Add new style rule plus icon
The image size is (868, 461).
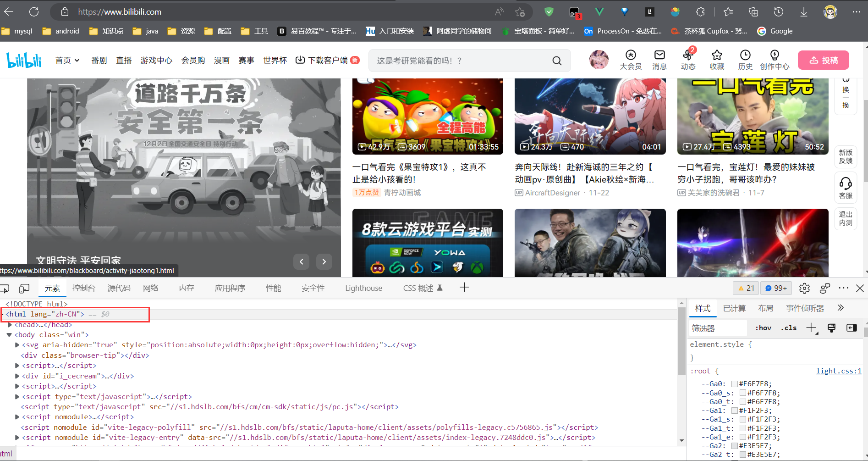(812, 328)
